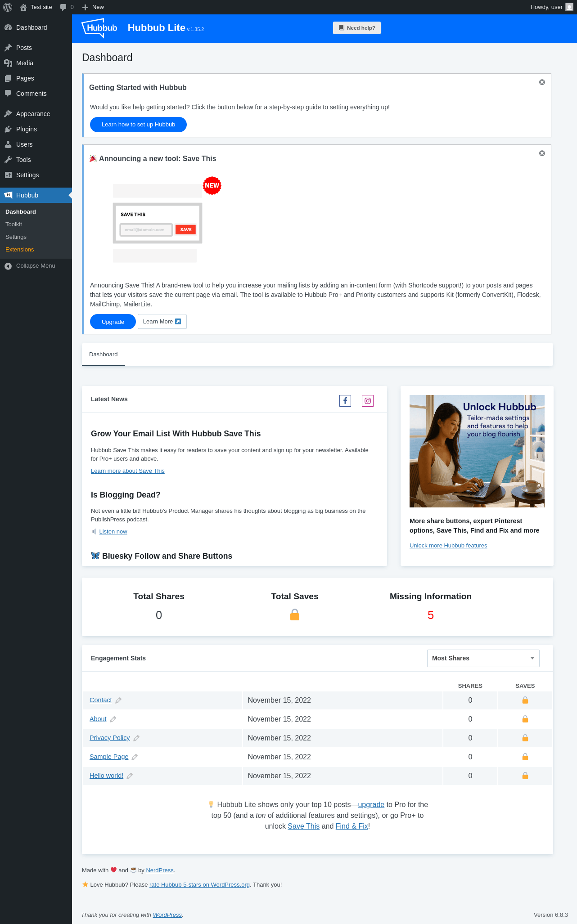This screenshot has height=924, width=577.
Task: Click the edit pencil next to About
Action: tap(113, 719)
